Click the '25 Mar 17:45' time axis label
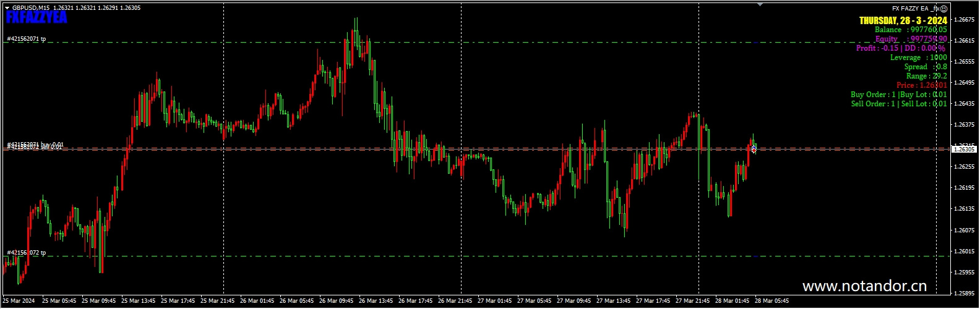This screenshot has height=309, width=980. click(x=178, y=301)
